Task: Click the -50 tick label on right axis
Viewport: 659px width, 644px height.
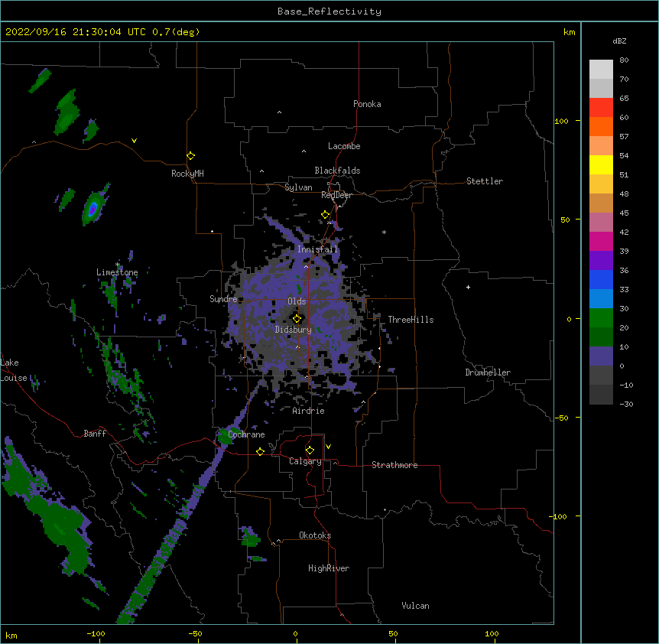Action: pyautogui.click(x=561, y=418)
